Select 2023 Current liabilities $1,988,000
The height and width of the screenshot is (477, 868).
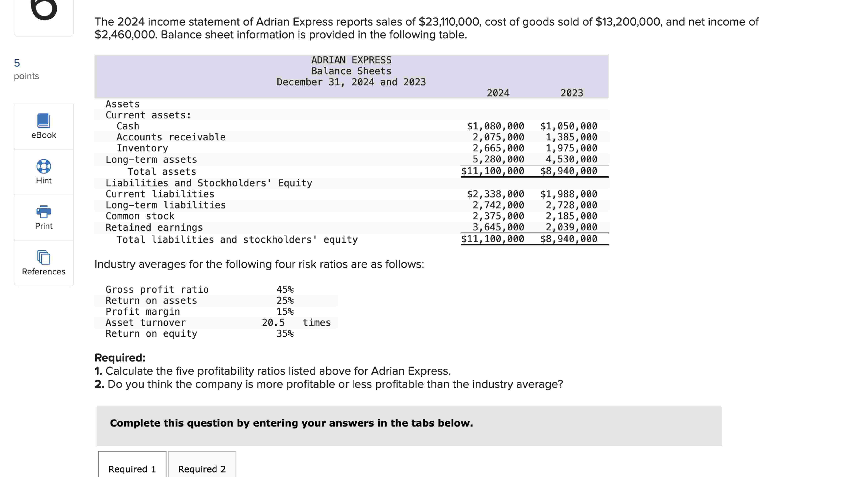click(x=569, y=194)
